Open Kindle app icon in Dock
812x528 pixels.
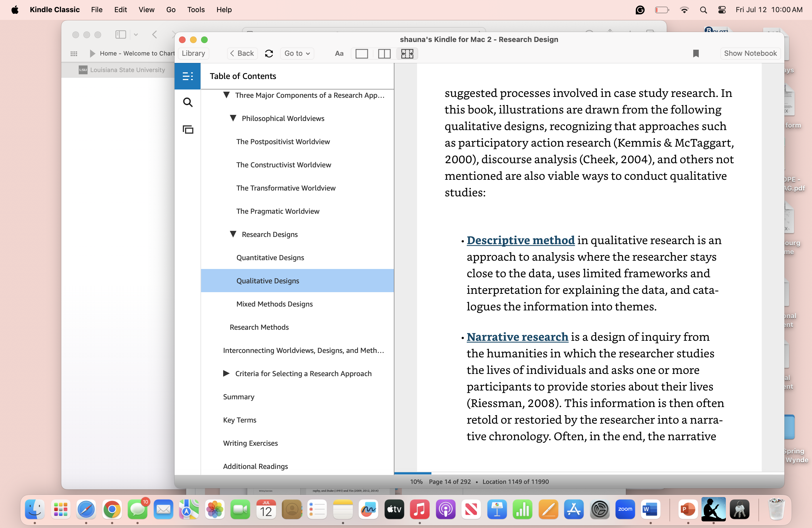[713, 509]
